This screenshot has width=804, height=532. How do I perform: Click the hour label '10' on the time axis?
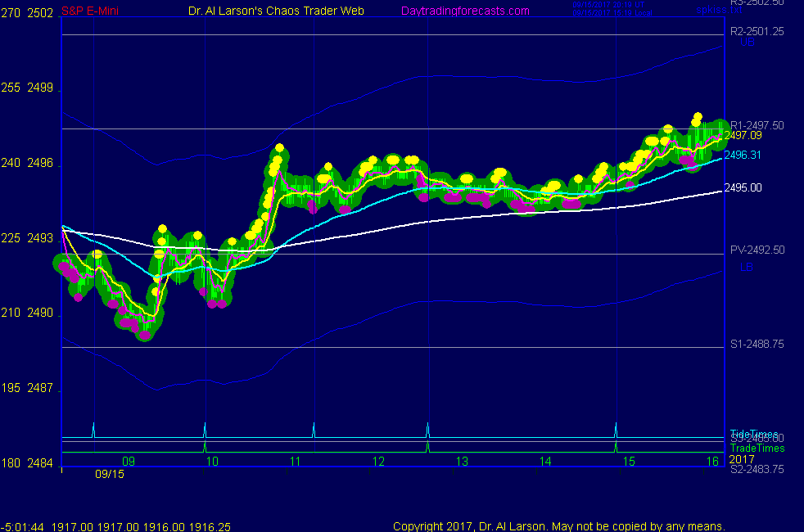(x=212, y=462)
